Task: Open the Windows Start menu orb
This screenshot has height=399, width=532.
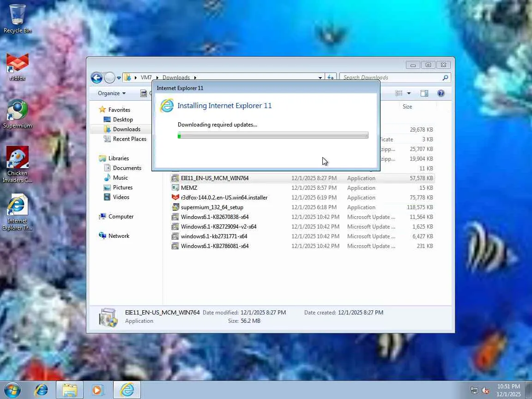Action: tap(12, 390)
